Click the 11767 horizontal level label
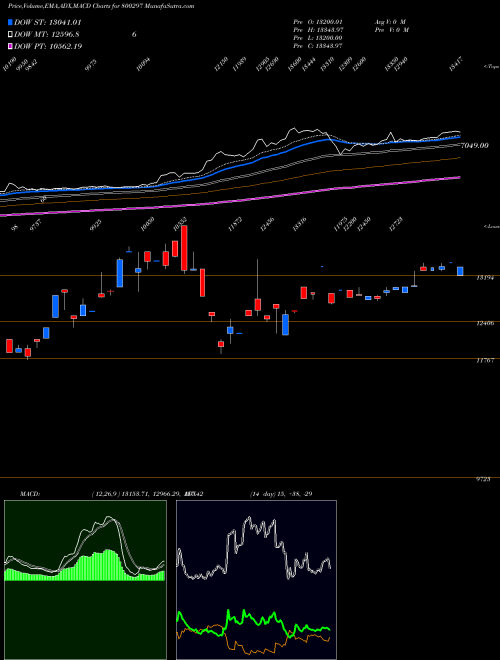 pyautogui.click(x=485, y=361)
